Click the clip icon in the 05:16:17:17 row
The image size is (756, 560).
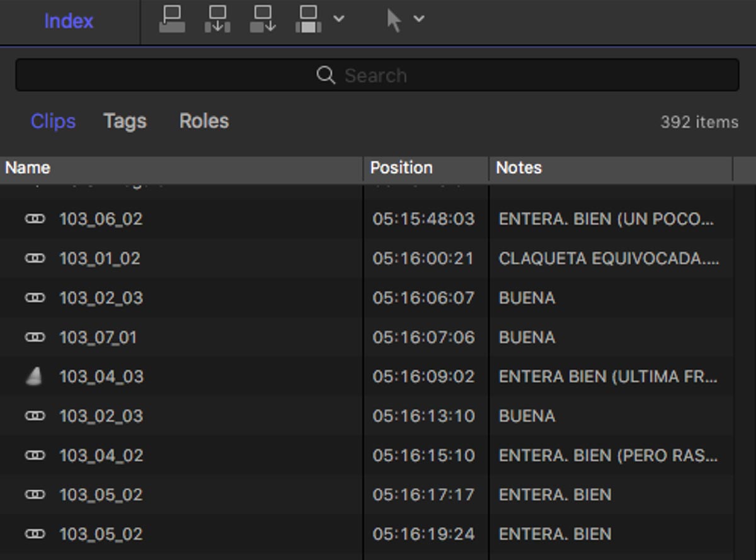(35, 494)
